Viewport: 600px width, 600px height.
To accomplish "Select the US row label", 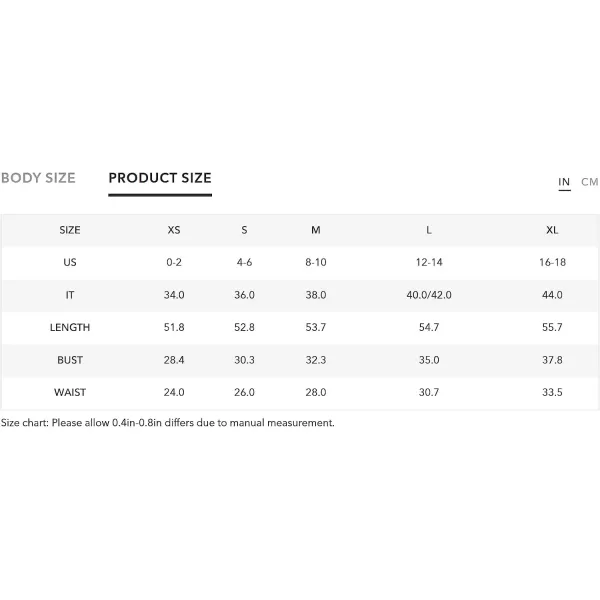I will pyautogui.click(x=70, y=262).
